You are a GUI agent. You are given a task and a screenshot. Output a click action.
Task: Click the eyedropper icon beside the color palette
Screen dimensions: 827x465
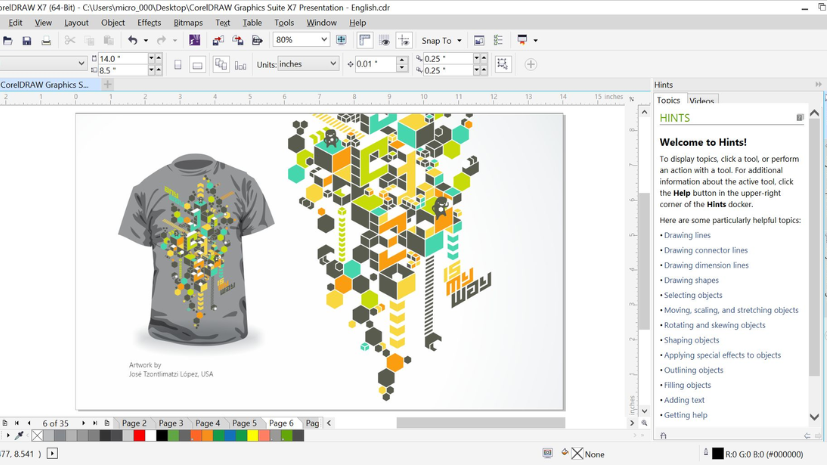[19, 436]
